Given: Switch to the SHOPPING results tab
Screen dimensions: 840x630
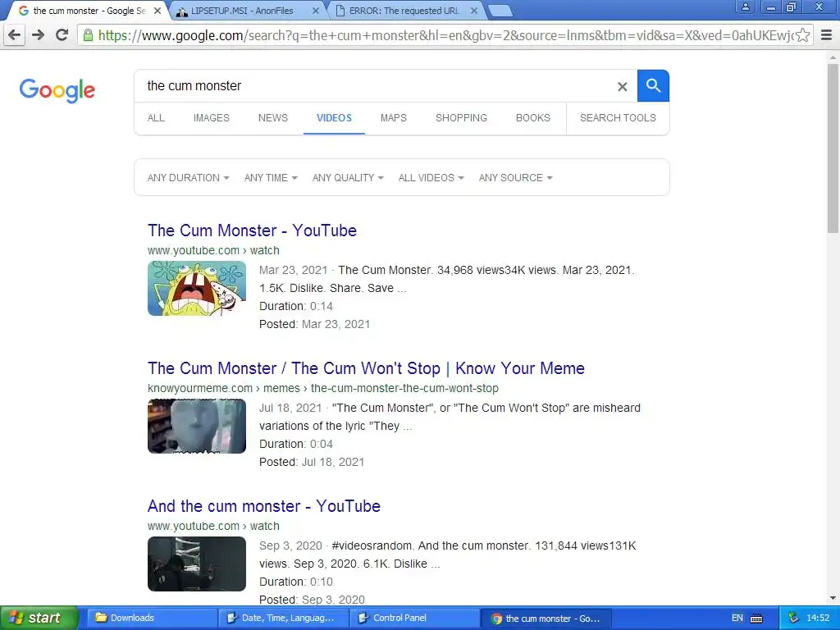Looking at the screenshot, I should click(x=461, y=118).
